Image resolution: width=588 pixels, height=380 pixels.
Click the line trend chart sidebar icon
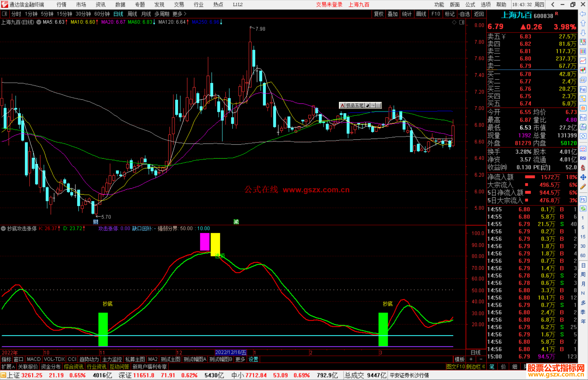tap(583, 60)
